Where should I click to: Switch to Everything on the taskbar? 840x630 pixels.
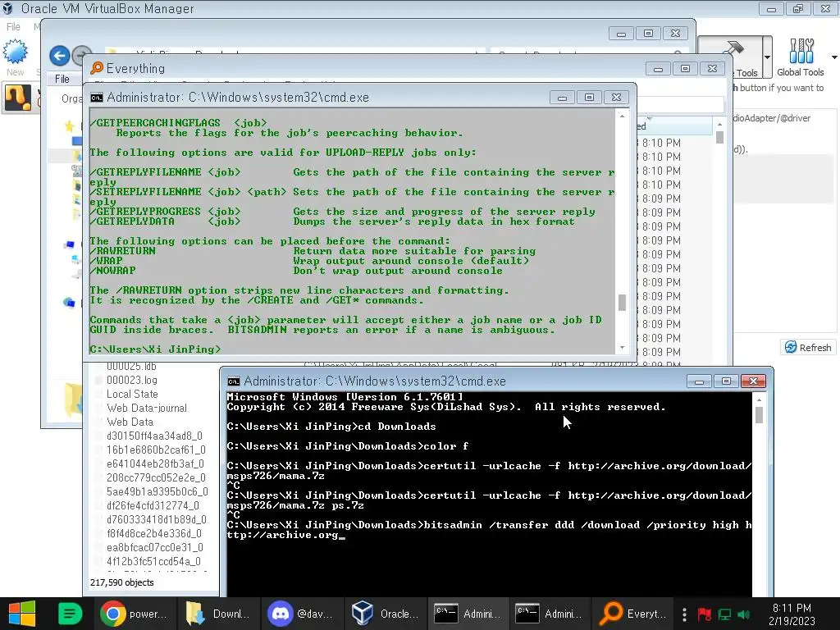click(634, 614)
